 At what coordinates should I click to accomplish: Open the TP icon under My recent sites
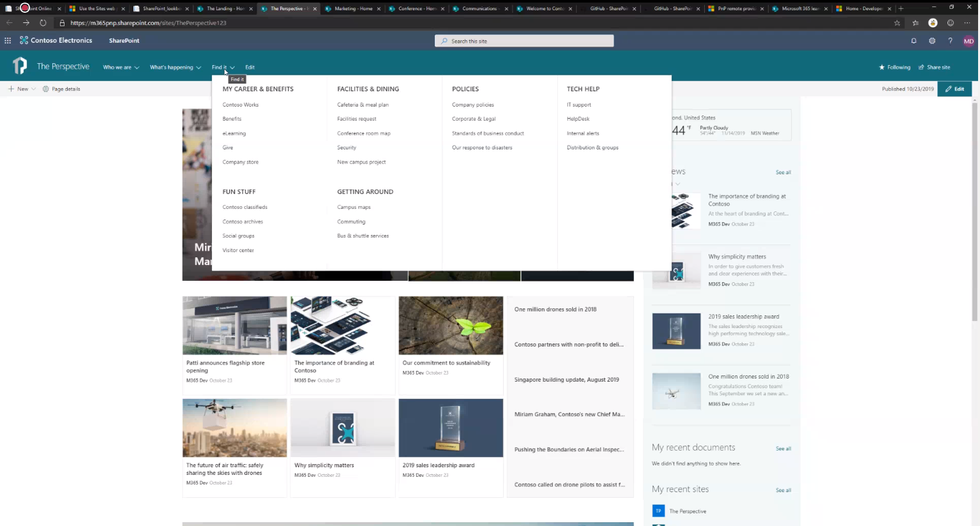pos(658,511)
